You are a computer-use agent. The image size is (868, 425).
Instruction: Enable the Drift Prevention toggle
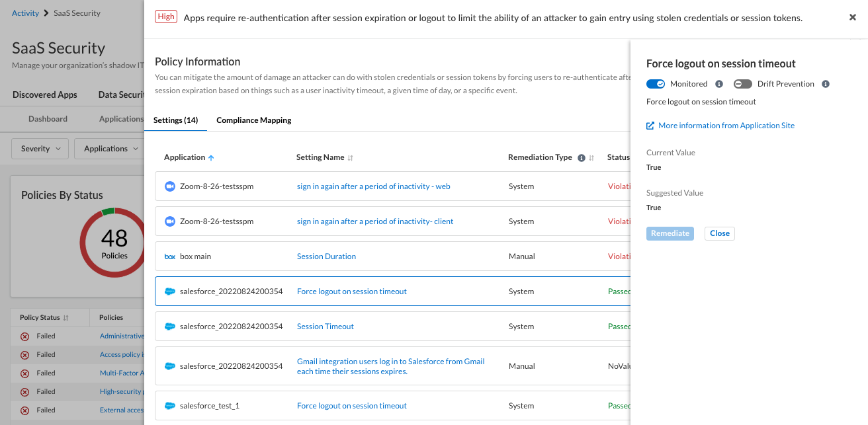point(743,84)
